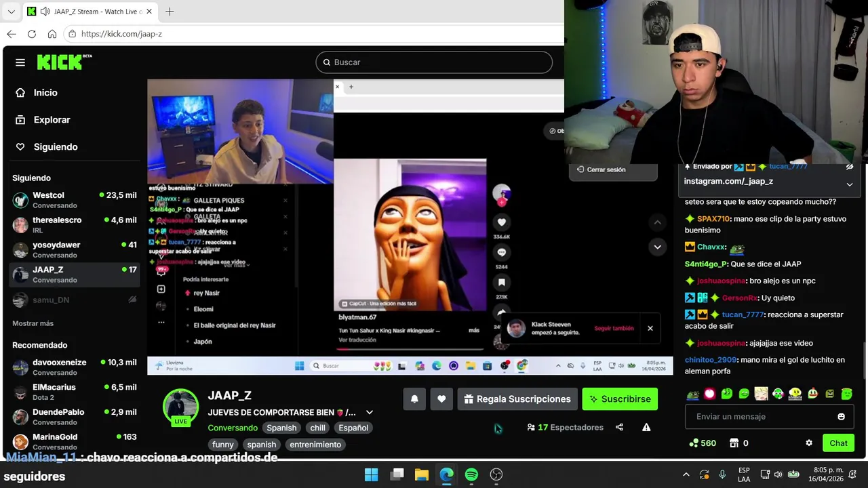Open a new browser tab with plus
868x488 pixels.
pos(170,12)
